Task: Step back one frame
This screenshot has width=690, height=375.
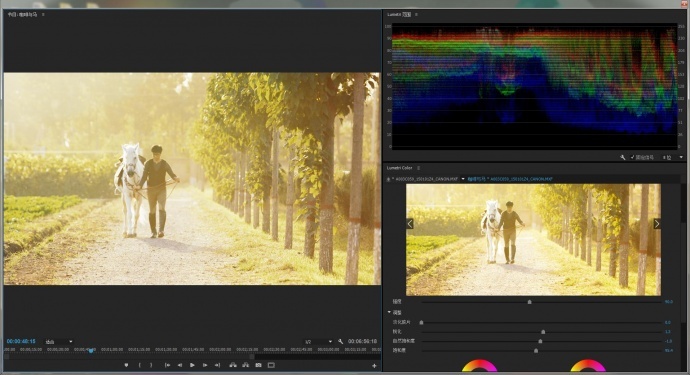Action: pyautogui.click(x=180, y=365)
